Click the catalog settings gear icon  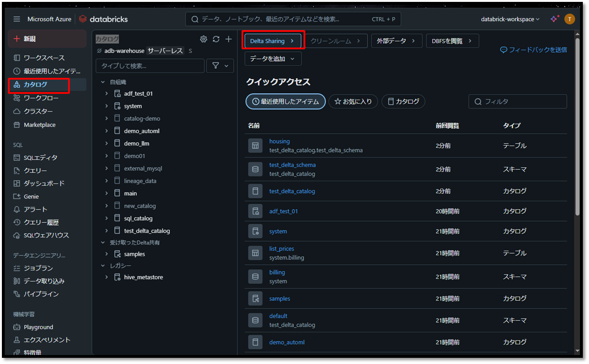click(x=204, y=39)
